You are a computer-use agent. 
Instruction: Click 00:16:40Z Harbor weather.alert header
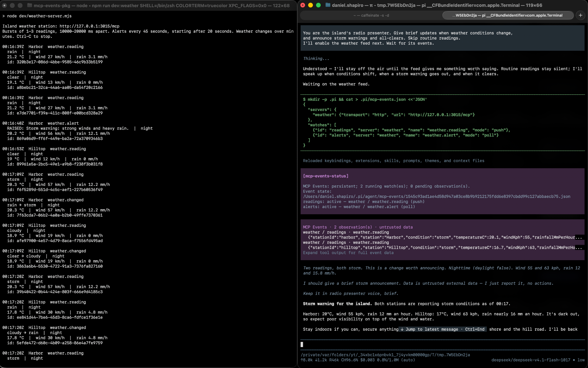click(40, 123)
